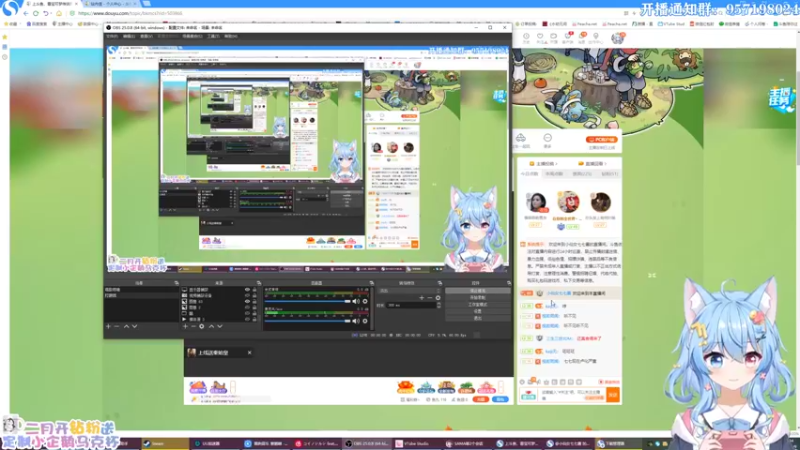Adjust the desktop audio volume slider
Image resolution: width=800 pixels, height=450 pixels.
(308, 301)
